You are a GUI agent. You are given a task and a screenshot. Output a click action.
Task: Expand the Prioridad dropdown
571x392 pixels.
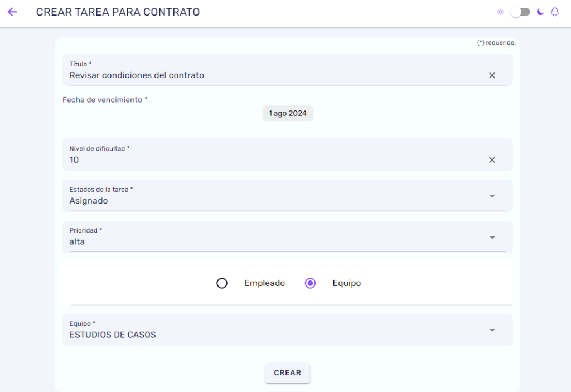click(x=287, y=237)
